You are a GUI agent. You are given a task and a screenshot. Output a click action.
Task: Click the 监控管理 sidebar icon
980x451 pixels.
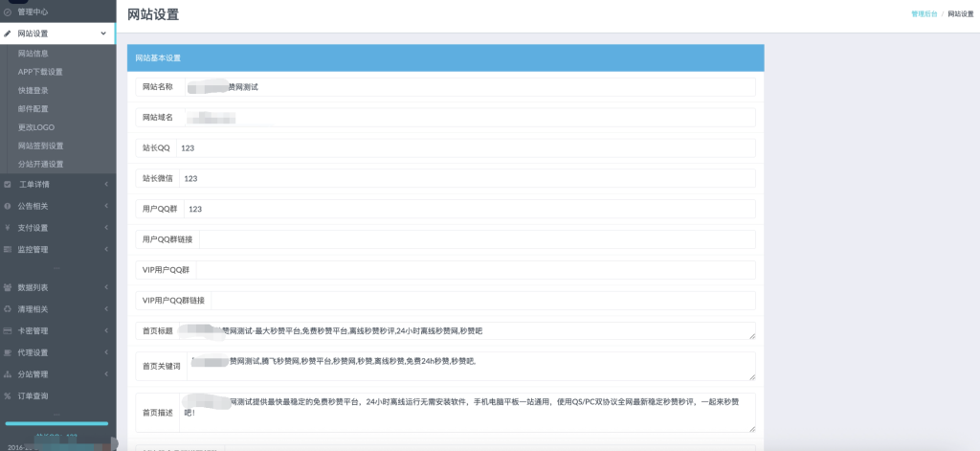click(x=8, y=250)
